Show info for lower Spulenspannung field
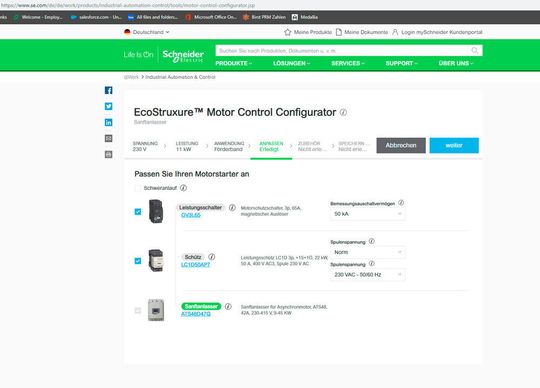The height and width of the screenshot is (388, 540). coord(372,264)
